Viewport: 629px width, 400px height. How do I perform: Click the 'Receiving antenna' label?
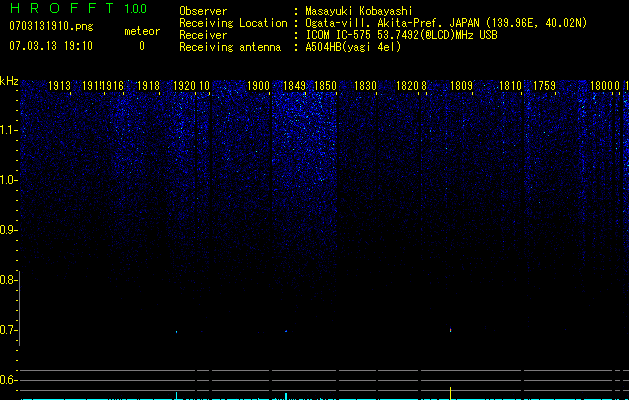point(230,47)
